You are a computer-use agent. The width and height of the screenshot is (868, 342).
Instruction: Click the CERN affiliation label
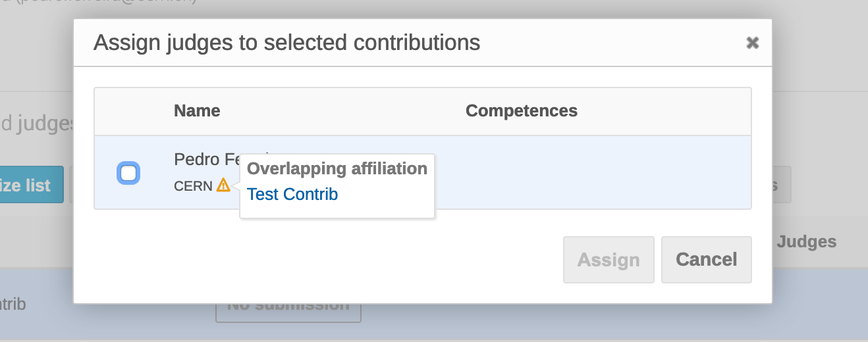point(193,186)
